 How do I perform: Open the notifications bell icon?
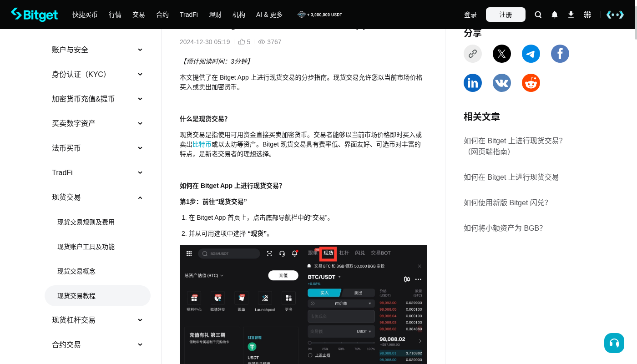pyautogui.click(x=555, y=15)
